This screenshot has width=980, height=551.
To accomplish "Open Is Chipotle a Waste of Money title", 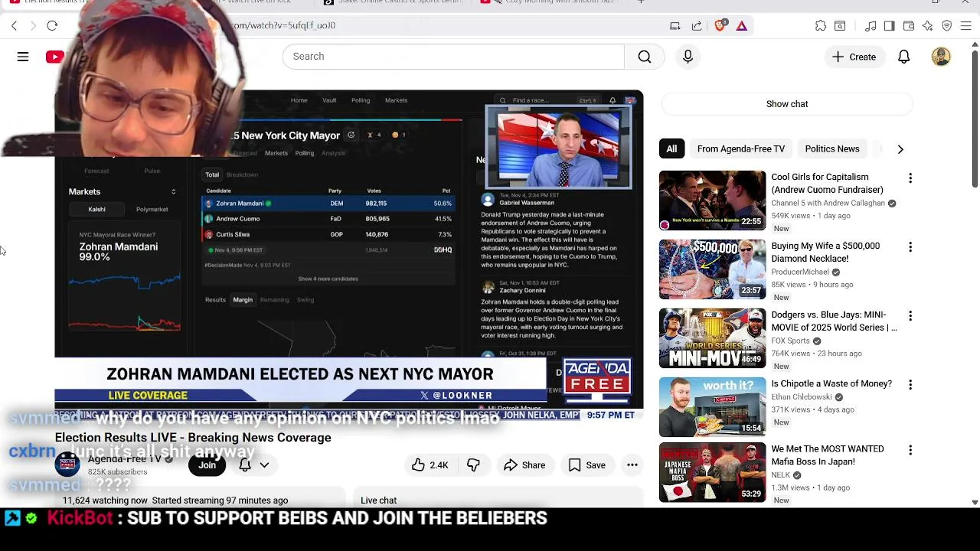I will coord(831,384).
